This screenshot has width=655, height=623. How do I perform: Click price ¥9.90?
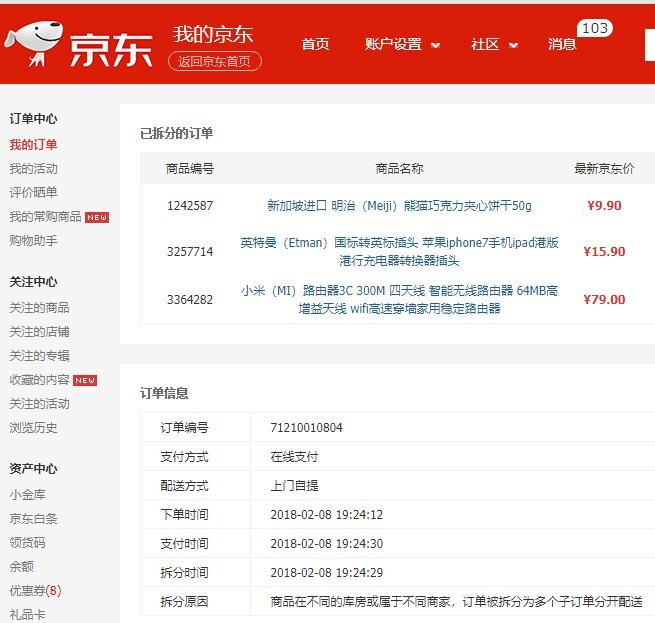(x=604, y=206)
